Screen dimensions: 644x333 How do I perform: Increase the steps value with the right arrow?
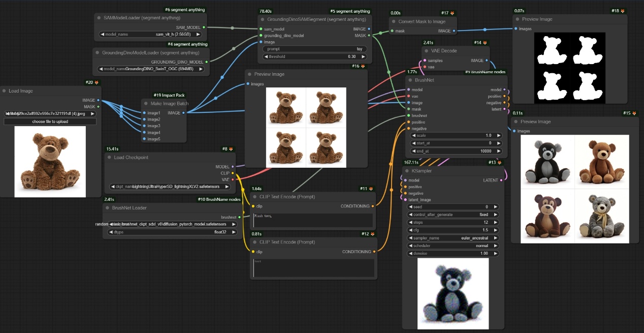[496, 222]
